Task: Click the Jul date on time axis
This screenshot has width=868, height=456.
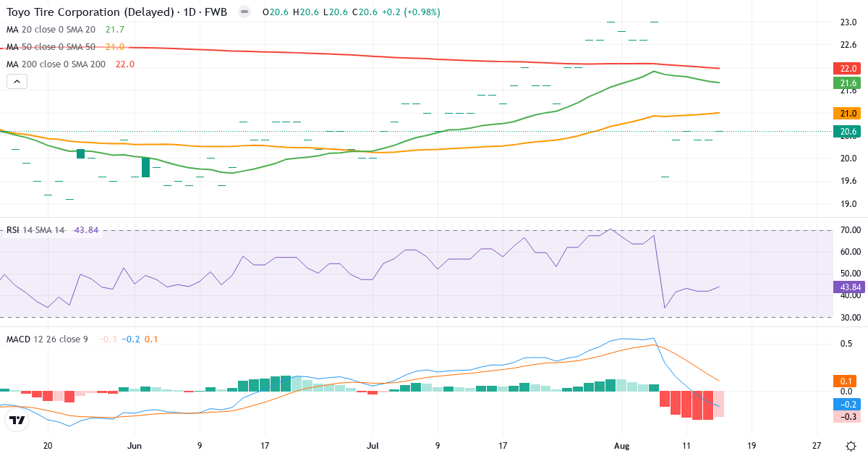Action: point(373,446)
